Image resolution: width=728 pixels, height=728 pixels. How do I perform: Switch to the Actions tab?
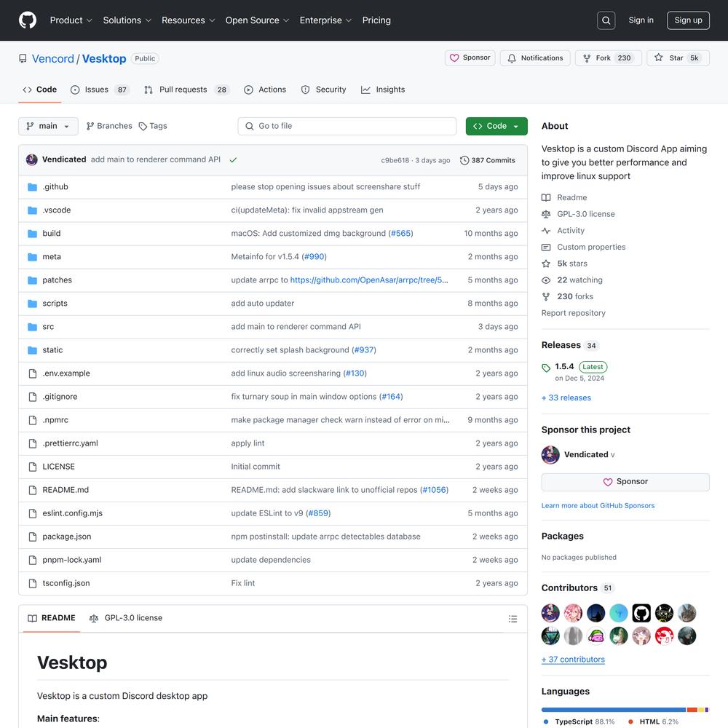265,90
